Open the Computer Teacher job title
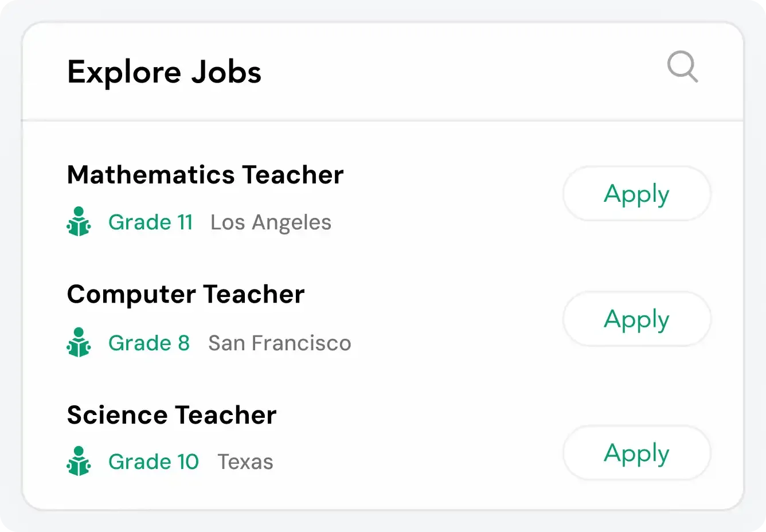 click(x=186, y=294)
